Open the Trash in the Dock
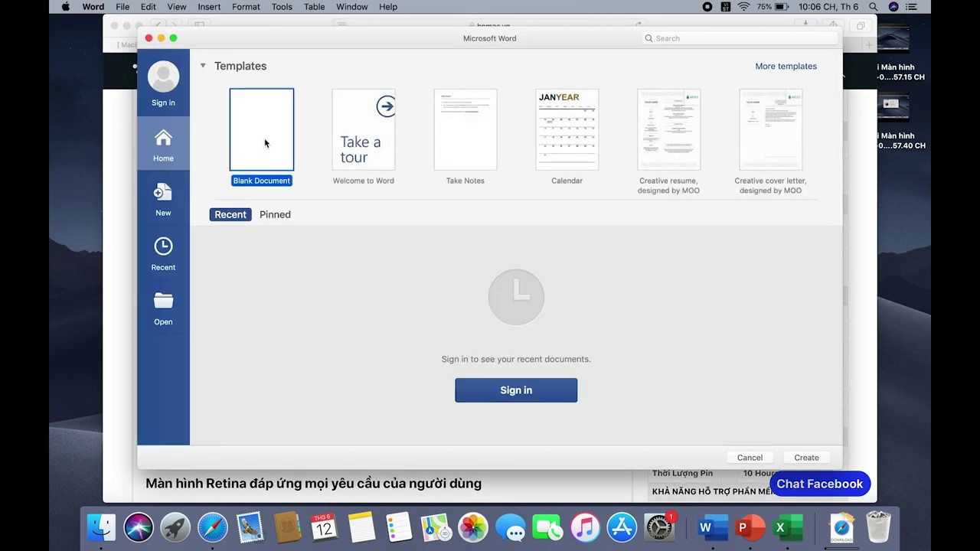 [878, 527]
